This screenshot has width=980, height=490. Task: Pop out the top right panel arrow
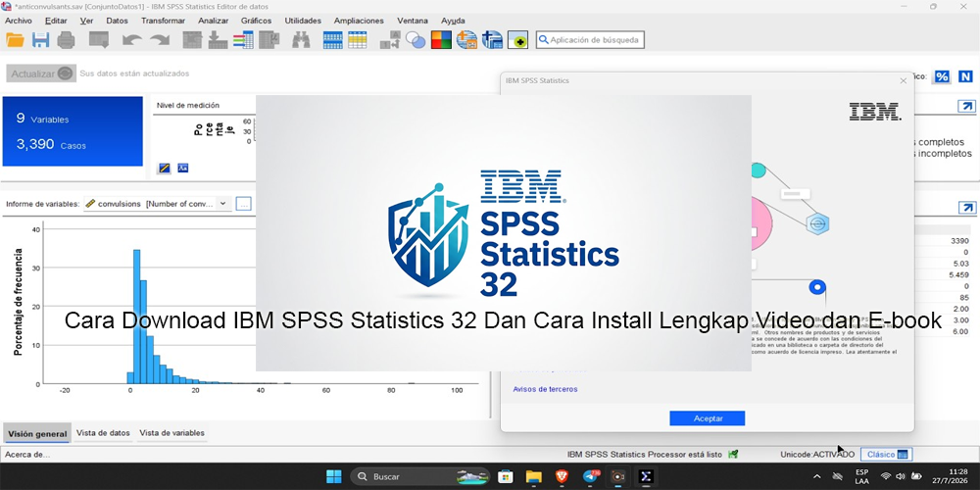967,107
